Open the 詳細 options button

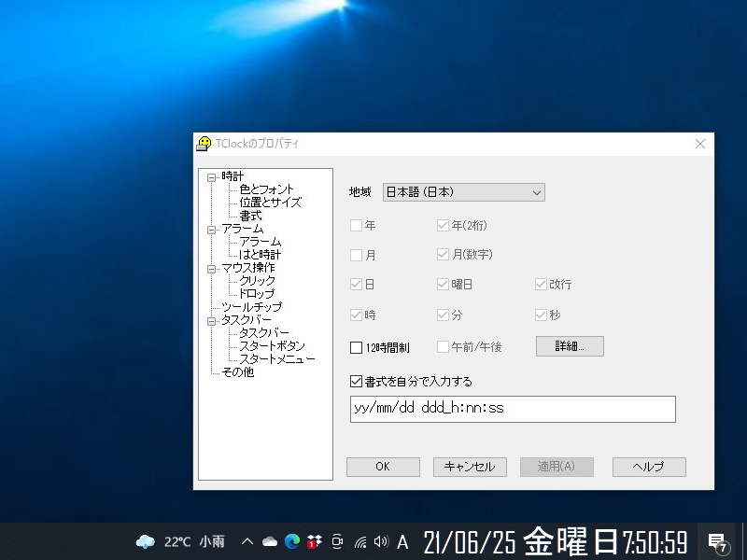click(570, 346)
